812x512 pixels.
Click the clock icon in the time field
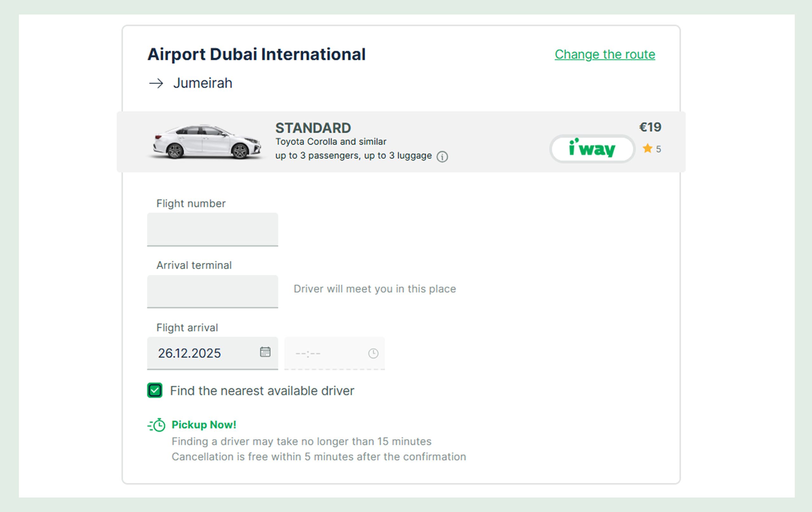point(373,353)
